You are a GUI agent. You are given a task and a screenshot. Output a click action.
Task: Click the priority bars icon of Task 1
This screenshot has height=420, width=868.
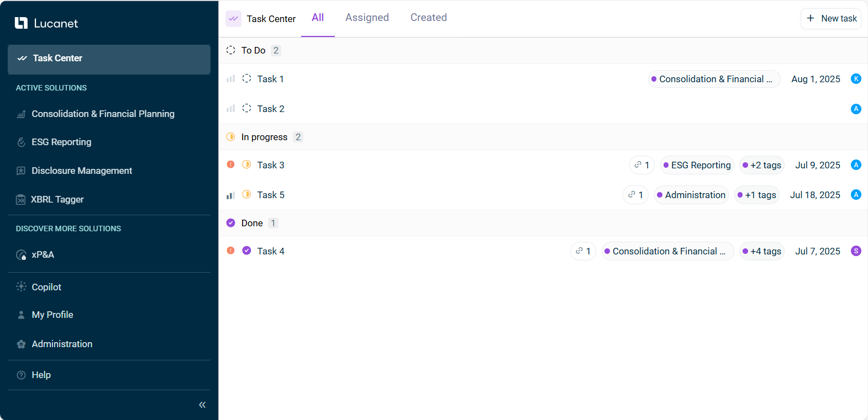[231, 79]
